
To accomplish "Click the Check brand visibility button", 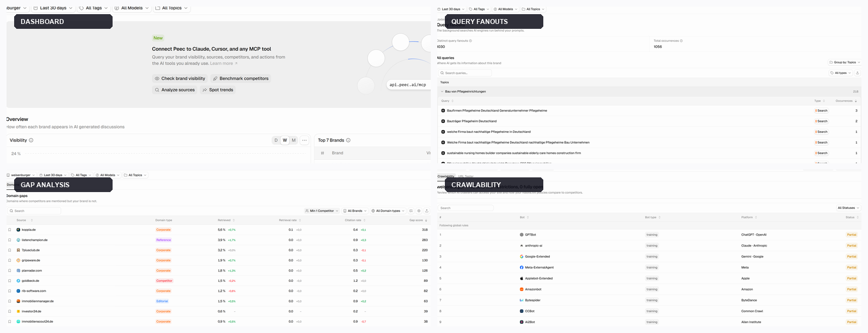I will (x=180, y=78).
